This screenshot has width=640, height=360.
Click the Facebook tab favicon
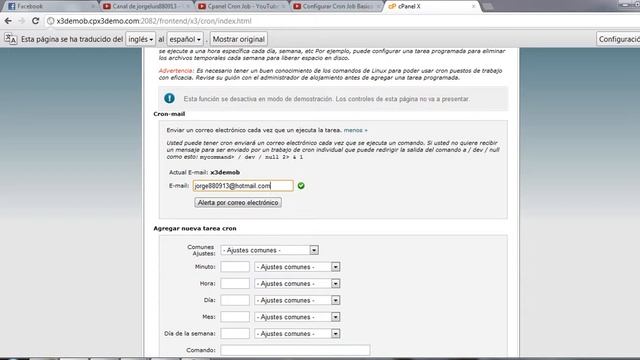coord(11,6)
